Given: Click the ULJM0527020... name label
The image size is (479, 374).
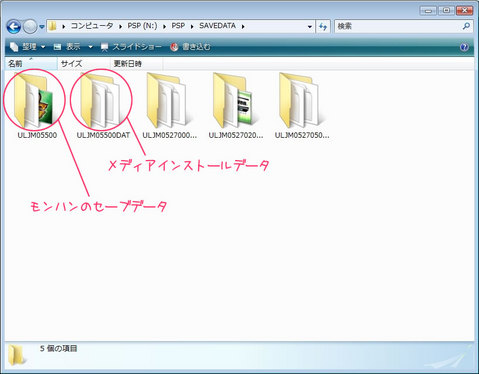Looking at the screenshot, I should coord(236,135).
